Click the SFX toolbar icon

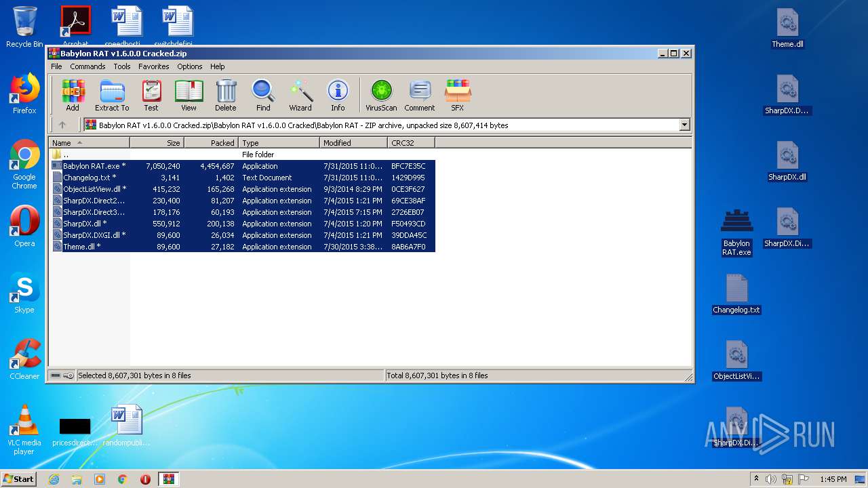point(458,95)
